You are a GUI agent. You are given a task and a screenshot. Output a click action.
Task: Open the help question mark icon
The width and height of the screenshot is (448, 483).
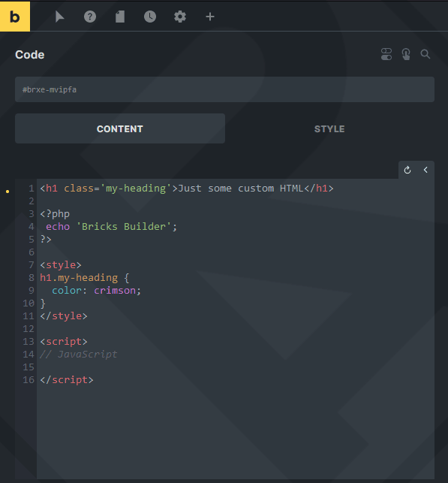[90, 17]
